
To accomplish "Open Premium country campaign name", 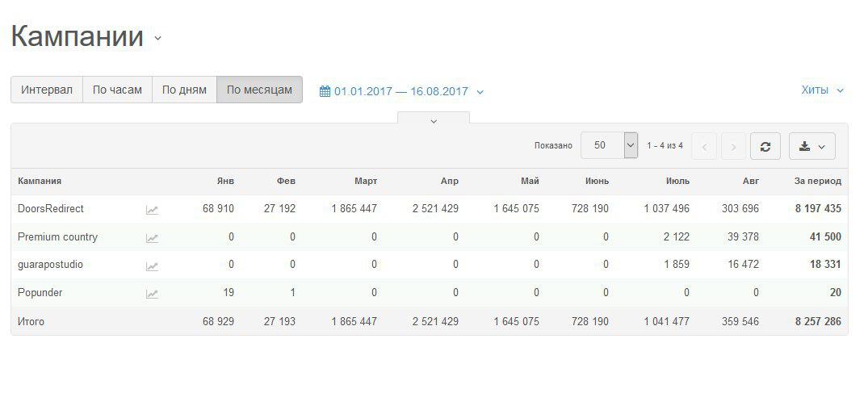I will coord(57,237).
